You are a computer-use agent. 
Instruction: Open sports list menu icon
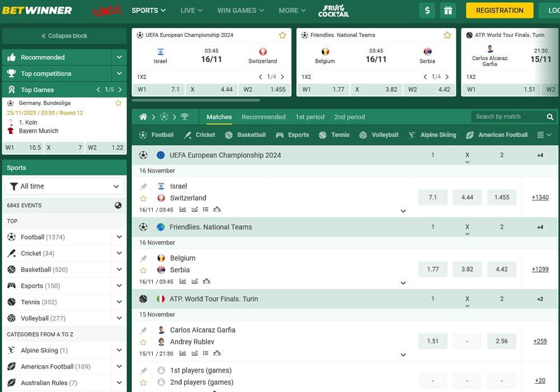tap(544, 135)
